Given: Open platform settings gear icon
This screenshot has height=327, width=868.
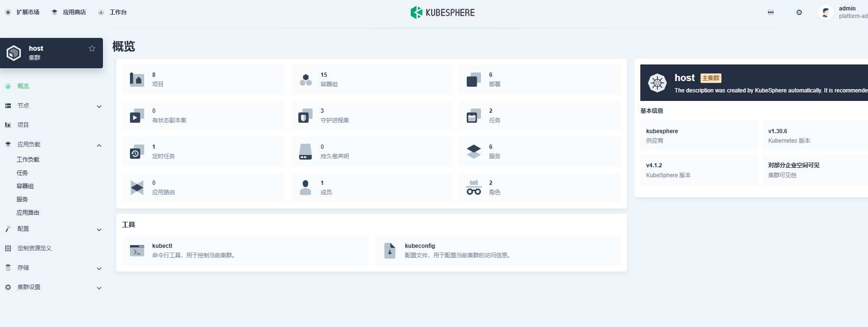Looking at the screenshot, I should click(x=799, y=12).
